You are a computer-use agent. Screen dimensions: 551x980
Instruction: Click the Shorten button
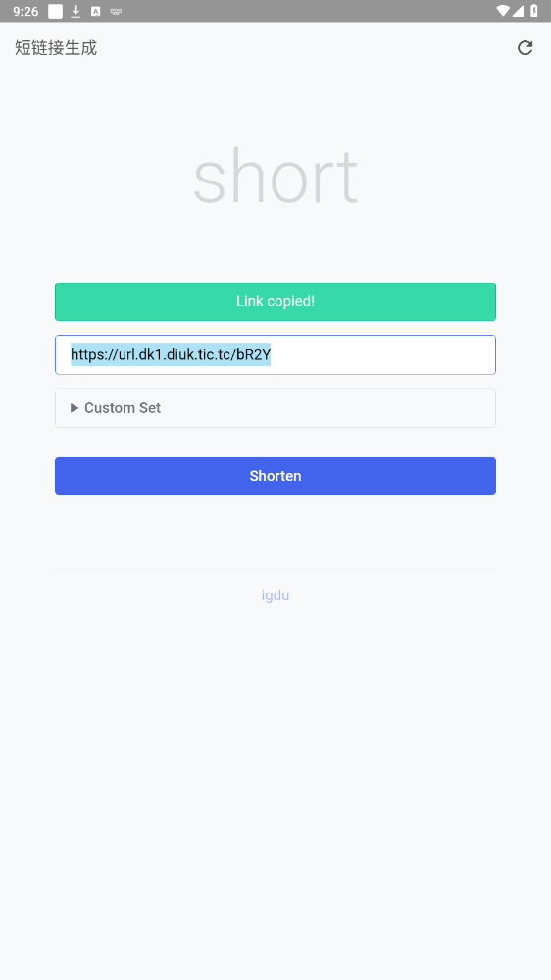(275, 476)
